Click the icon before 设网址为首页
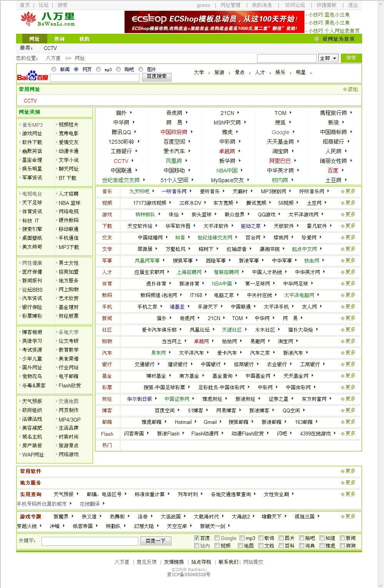 317,39
